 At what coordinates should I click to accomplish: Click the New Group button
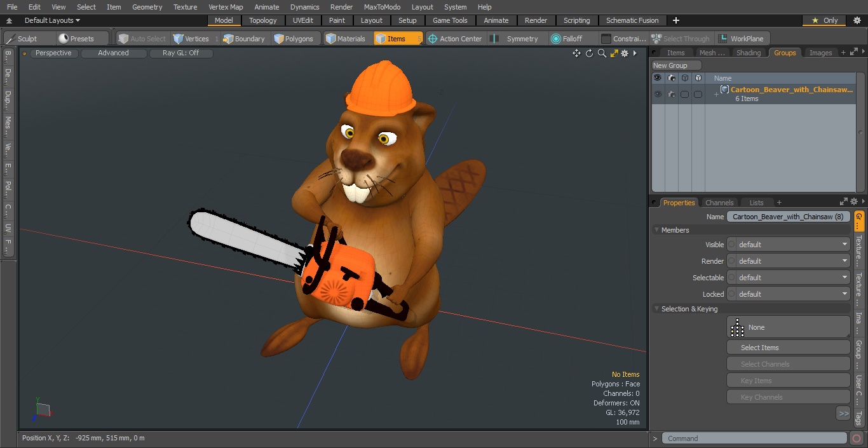677,65
